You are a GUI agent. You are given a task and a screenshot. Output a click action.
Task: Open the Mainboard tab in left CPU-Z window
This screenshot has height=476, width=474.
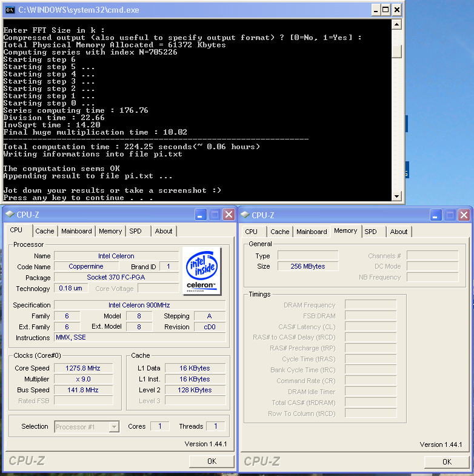coord(76,231)
